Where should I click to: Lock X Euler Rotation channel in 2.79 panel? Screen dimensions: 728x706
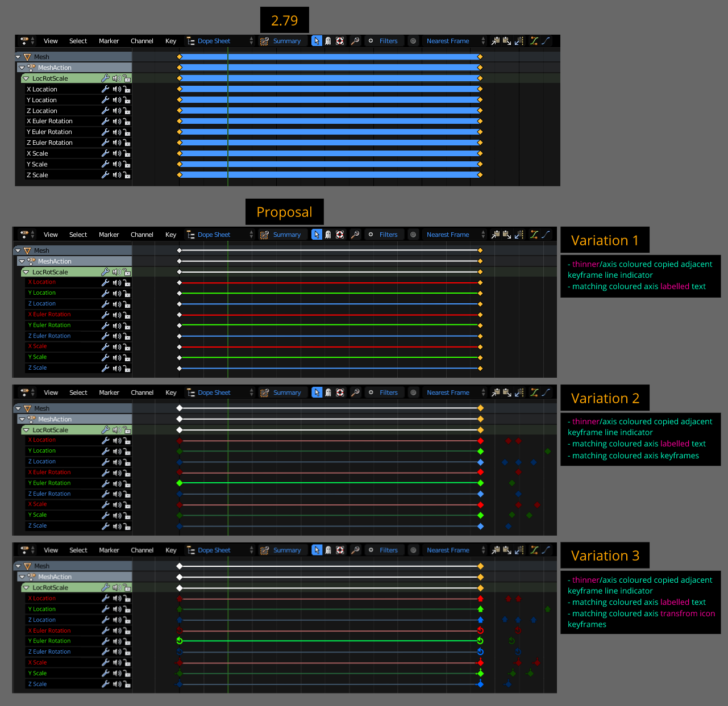click(127, 122)
